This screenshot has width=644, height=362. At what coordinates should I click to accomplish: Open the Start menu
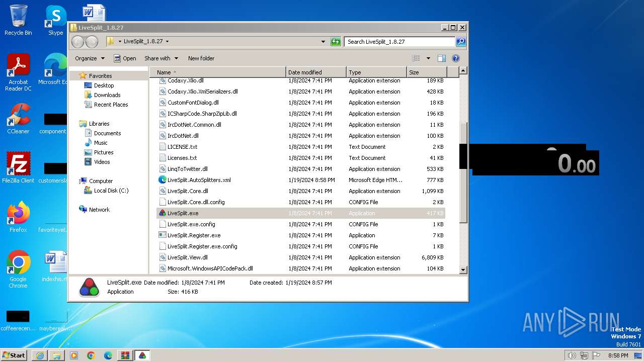pos(14,355)
